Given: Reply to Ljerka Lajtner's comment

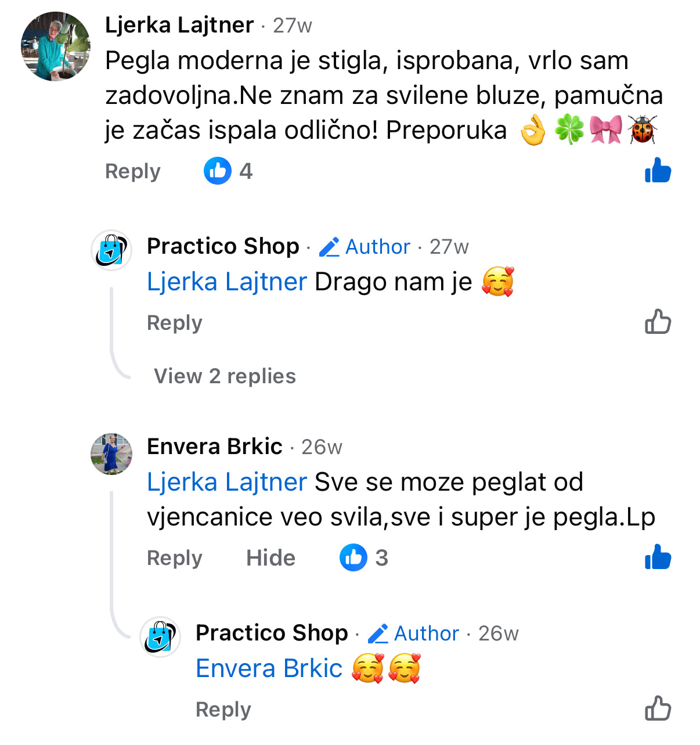Looking at the screenshot, I should (x=133, y=172).
